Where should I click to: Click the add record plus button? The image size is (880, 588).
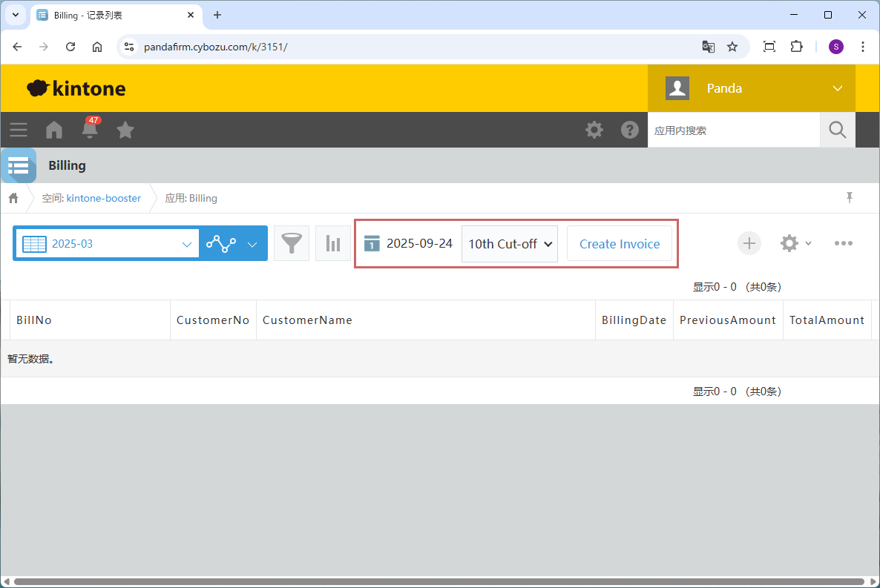(x=749, y=243)
